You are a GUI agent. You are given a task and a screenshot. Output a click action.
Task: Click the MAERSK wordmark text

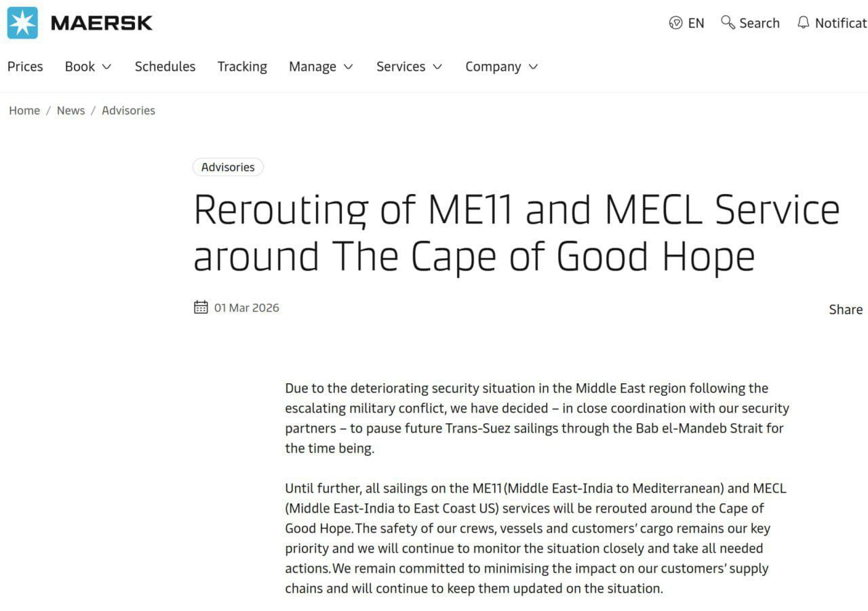[102, 23]
